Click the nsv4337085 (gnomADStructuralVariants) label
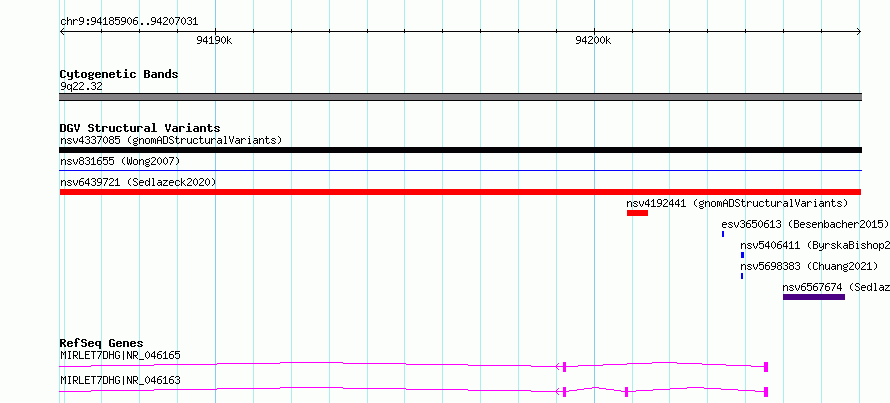The height and width of the screenshot is (403, 890). (171, 140)
